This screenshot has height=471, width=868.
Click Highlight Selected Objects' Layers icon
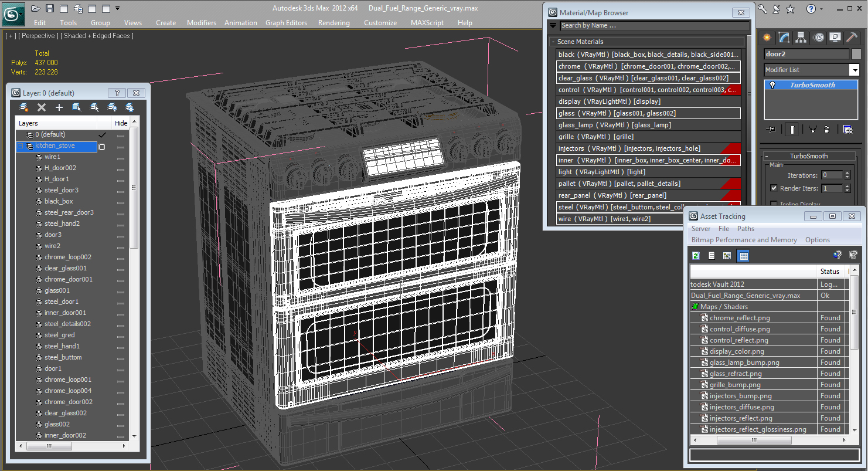click(x=94, y=107)
